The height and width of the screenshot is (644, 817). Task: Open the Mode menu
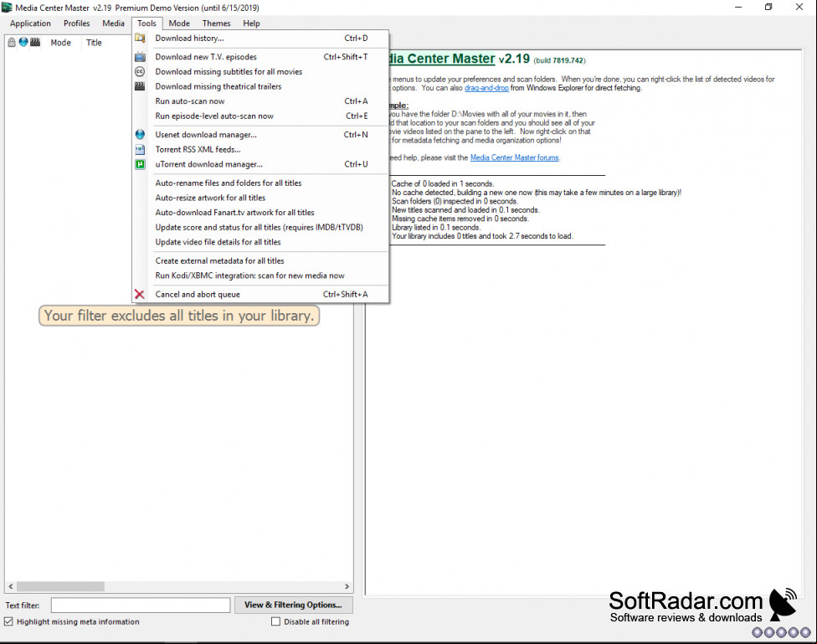tap(179, 23)
